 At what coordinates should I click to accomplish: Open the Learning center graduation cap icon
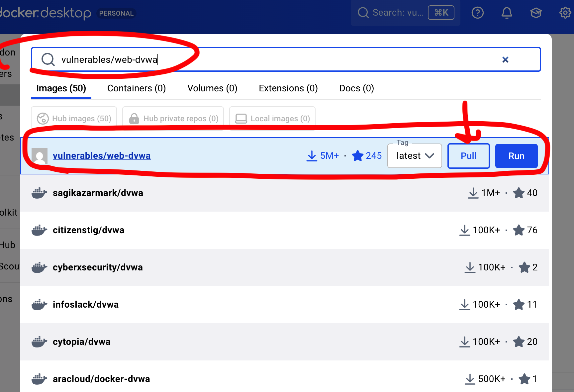point(536,13)
